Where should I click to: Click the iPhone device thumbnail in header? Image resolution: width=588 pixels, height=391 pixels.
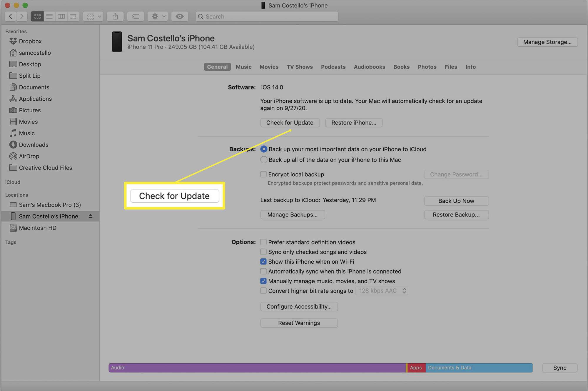117,42
